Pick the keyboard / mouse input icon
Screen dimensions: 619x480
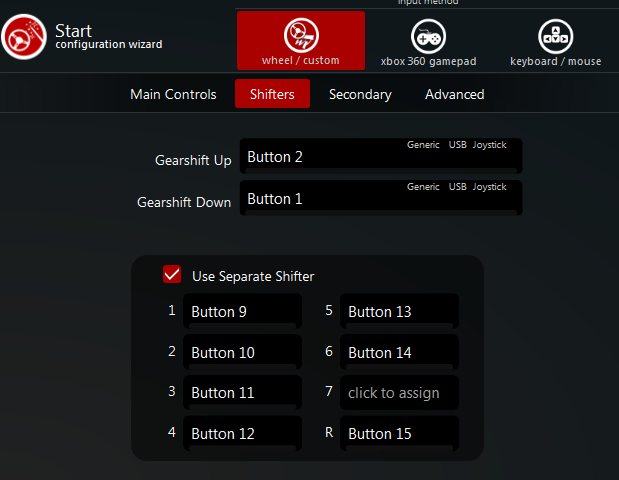(x=555, y=36)
